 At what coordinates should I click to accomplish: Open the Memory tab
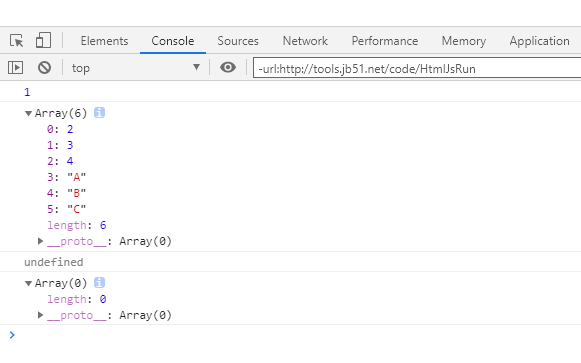(x=464, y=41)
